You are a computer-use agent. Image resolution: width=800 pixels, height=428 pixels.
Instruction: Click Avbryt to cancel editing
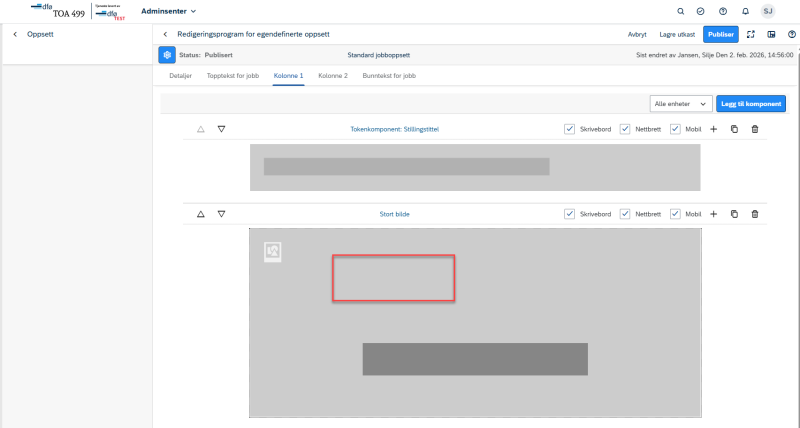tap(637, 35)
